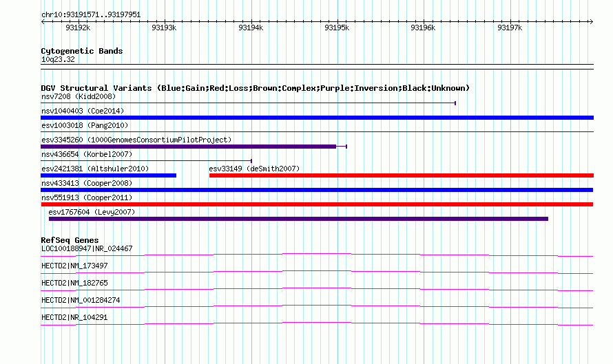
Task: Click the HECTD2 NM_001284274 magenta transcript line
Action: pos(317,307)
